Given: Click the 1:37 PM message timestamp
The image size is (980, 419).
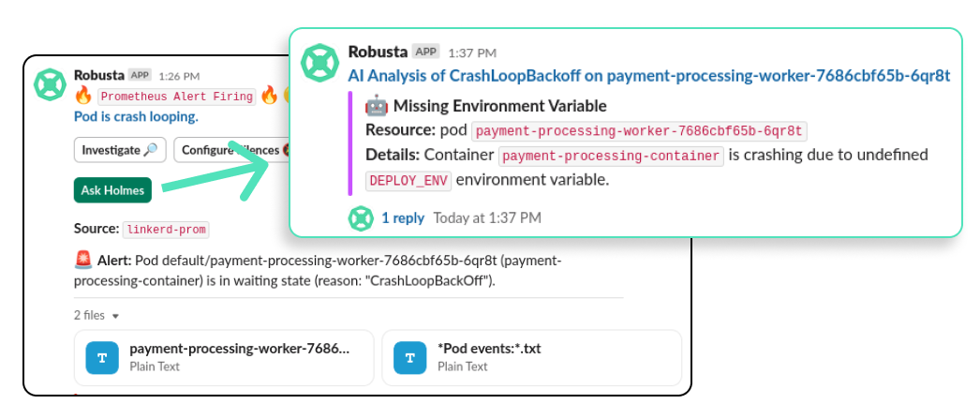Looking at the screenshot, I should pyautogui.click(x=472, y=53).
